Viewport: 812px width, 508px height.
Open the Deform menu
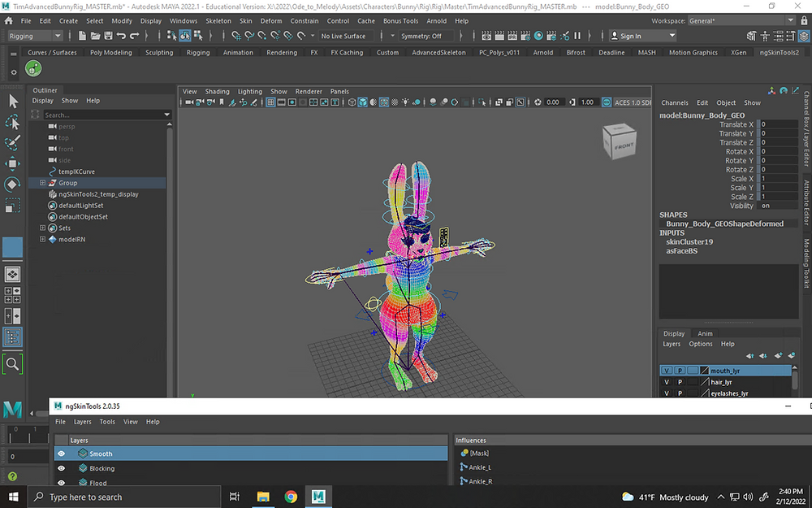(271, 21)
